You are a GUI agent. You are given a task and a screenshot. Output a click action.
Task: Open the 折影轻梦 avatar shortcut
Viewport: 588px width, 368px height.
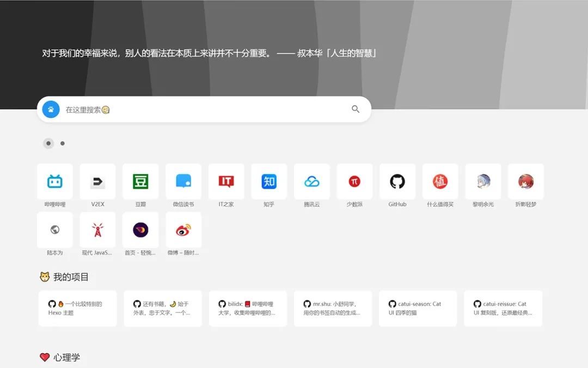[526, 182]
